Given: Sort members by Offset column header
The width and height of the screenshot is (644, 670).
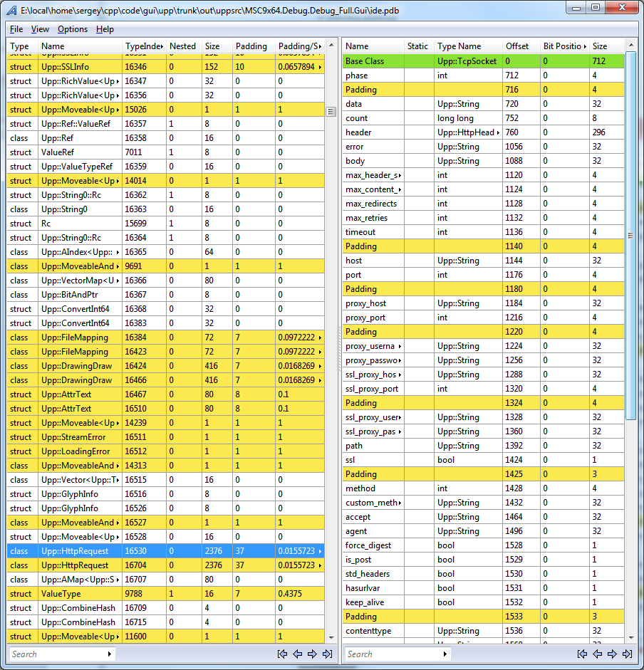Looking at the screenshot, I should [517, 46].
